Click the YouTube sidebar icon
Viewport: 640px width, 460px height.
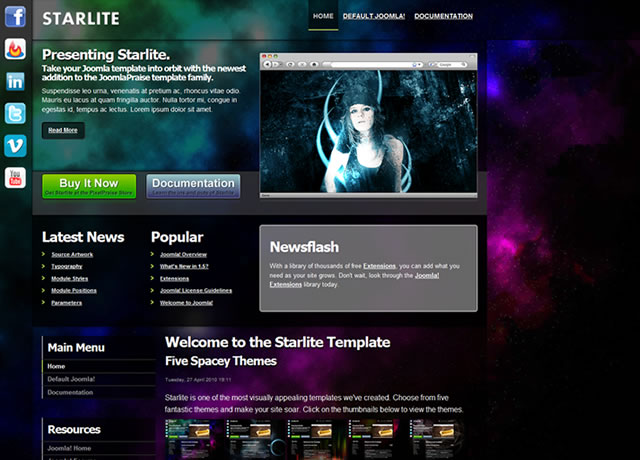15,178
